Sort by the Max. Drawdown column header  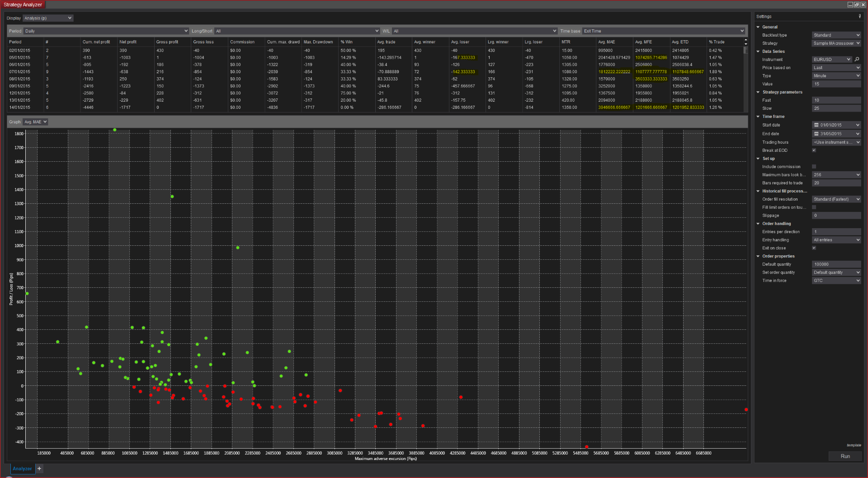[321, 42]
